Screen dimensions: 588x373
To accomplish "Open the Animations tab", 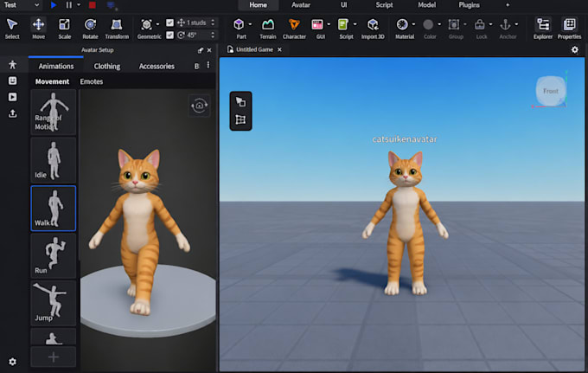I will [x=56, y=67].
